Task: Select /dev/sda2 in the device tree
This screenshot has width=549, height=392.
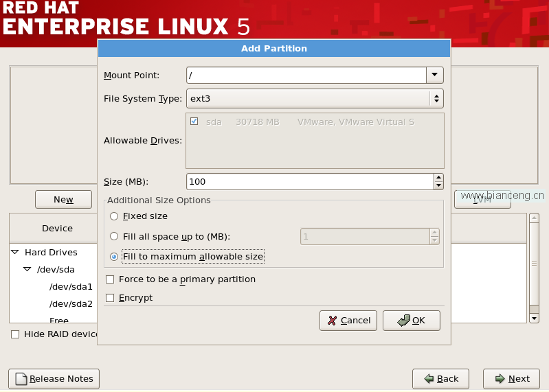Action: coord(71,304)
